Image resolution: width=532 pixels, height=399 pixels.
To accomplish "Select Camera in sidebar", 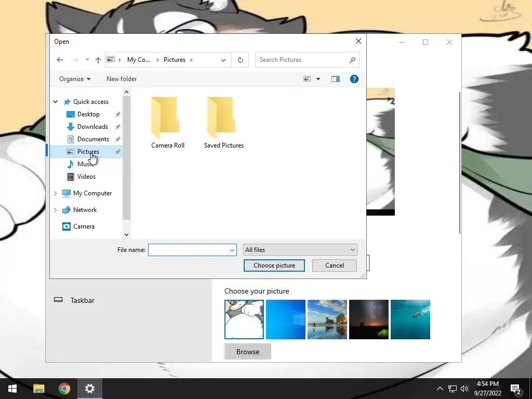I will point(84,227).
